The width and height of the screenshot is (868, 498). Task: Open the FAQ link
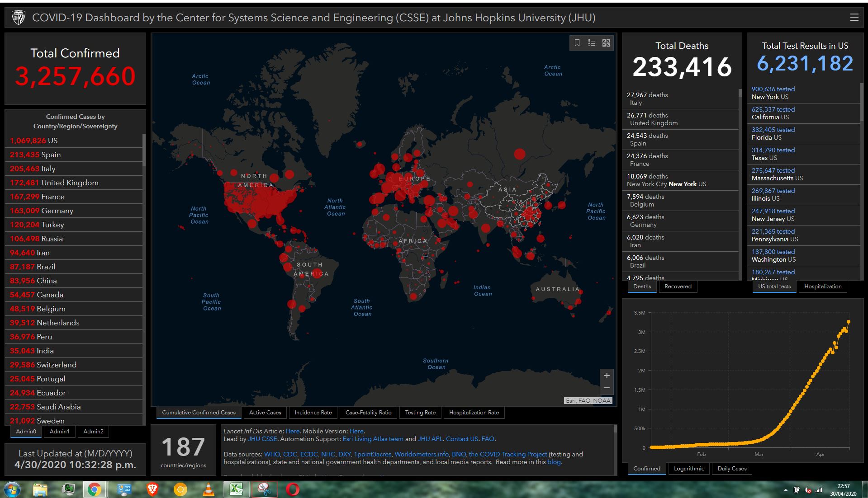[x=488, y=439]
